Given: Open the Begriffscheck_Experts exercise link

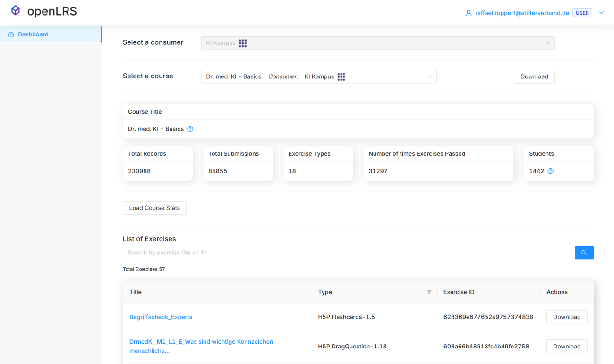Looking at the screenshot, I should 161,317.
